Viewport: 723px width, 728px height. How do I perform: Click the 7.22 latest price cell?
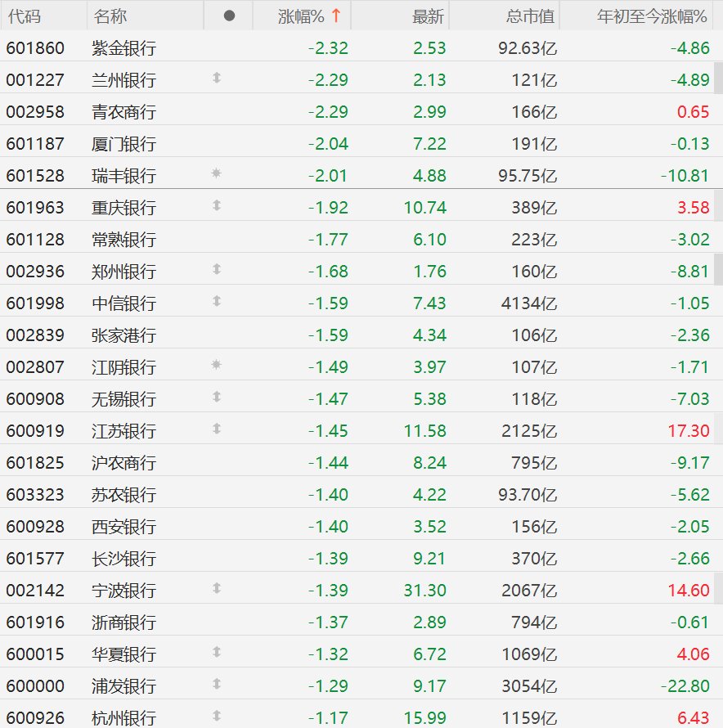[429, 144]
